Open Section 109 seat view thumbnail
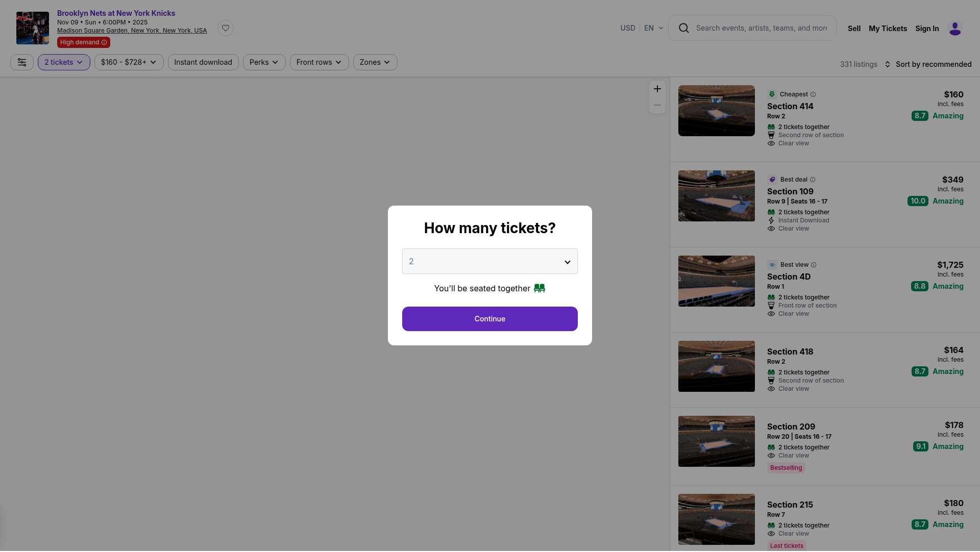 click(716, 196)
